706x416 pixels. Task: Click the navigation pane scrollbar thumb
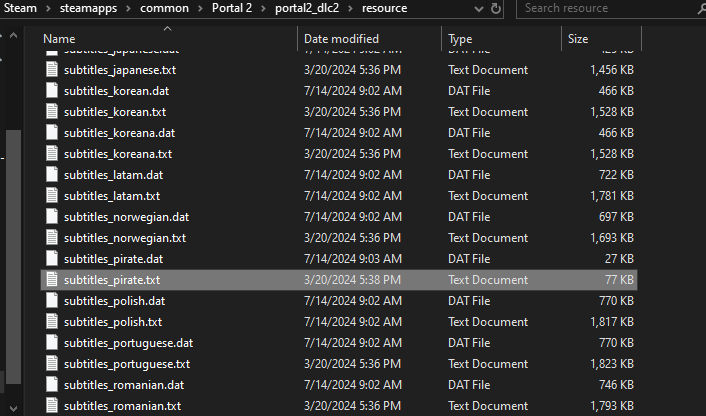14,257
